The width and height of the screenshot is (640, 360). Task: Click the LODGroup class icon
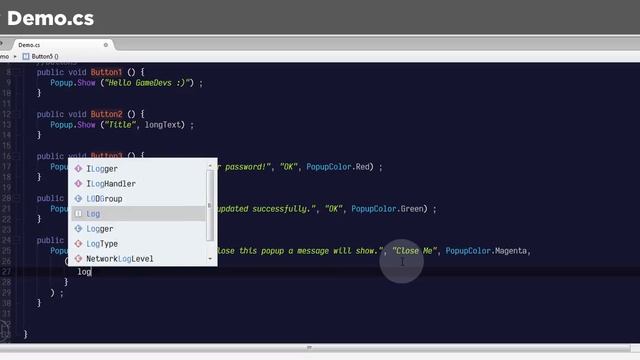point(78,199)
